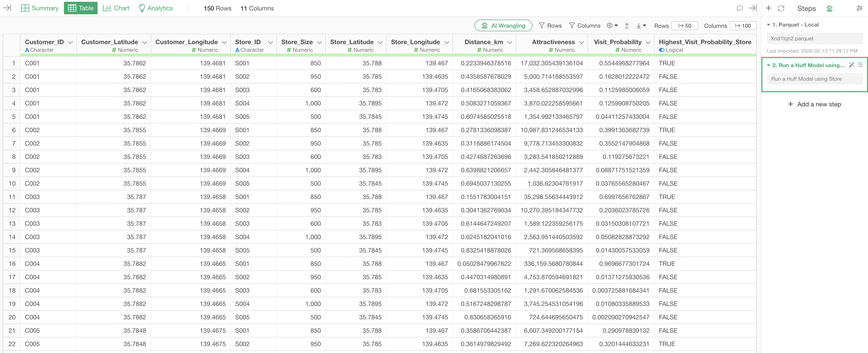Click Add a new step
The width and height of the screenshot is (868, 353).
[x=815, y=104]
